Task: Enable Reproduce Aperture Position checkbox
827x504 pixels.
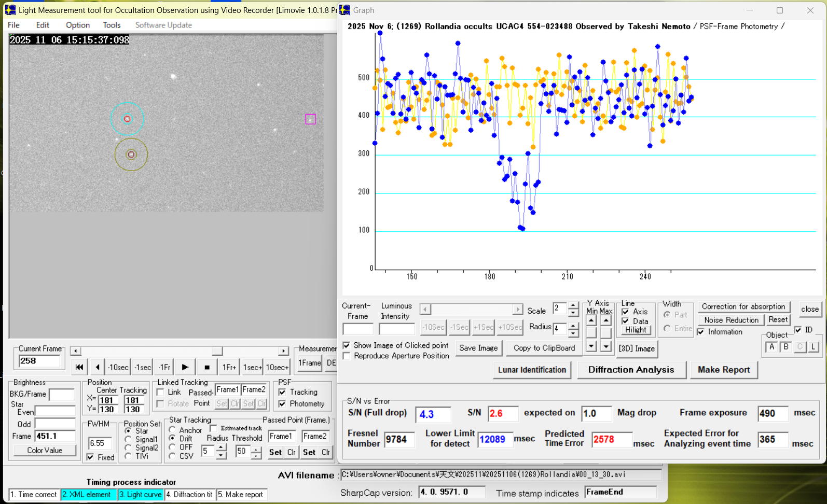Action: tap(347, 356)
